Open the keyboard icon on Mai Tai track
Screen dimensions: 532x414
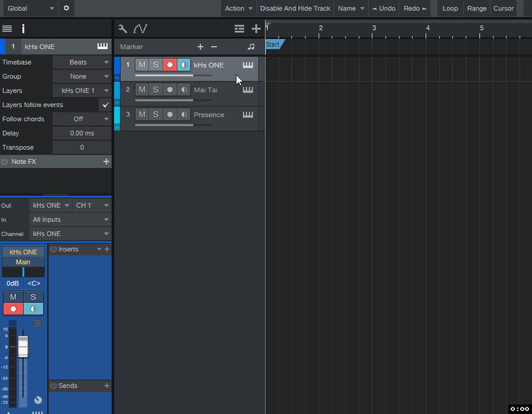[248, 90]
